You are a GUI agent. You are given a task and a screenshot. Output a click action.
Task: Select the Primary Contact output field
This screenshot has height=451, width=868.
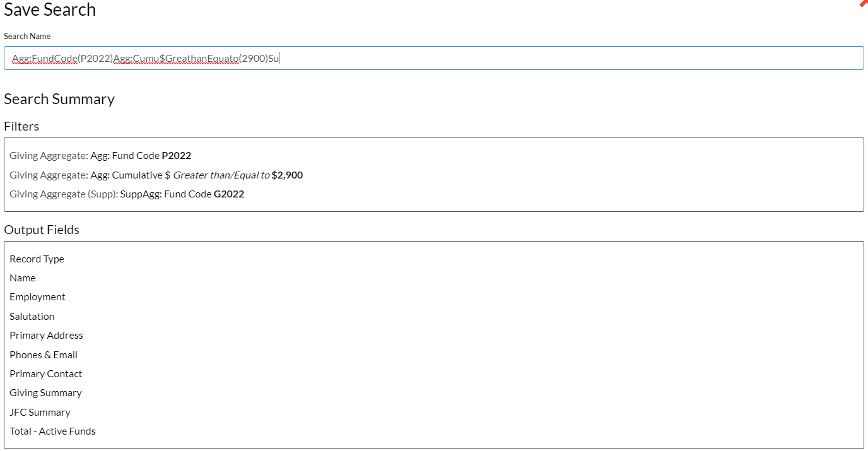pos(45,374)
